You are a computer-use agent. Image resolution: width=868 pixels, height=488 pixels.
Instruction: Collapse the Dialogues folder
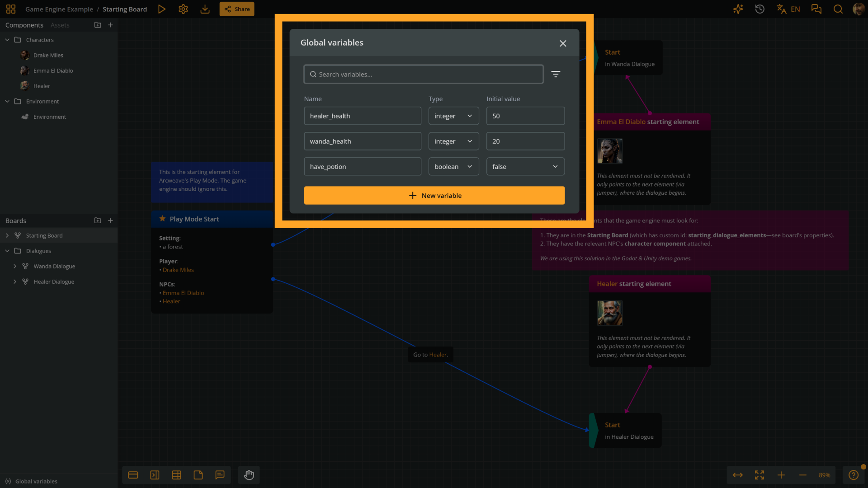tap(7, 251)
